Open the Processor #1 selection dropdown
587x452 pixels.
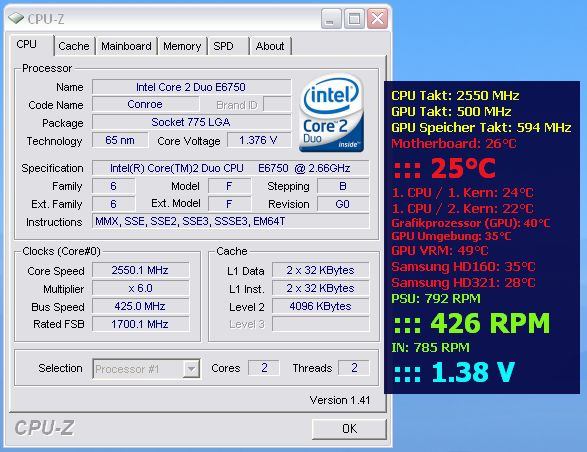tap(146, 369)
